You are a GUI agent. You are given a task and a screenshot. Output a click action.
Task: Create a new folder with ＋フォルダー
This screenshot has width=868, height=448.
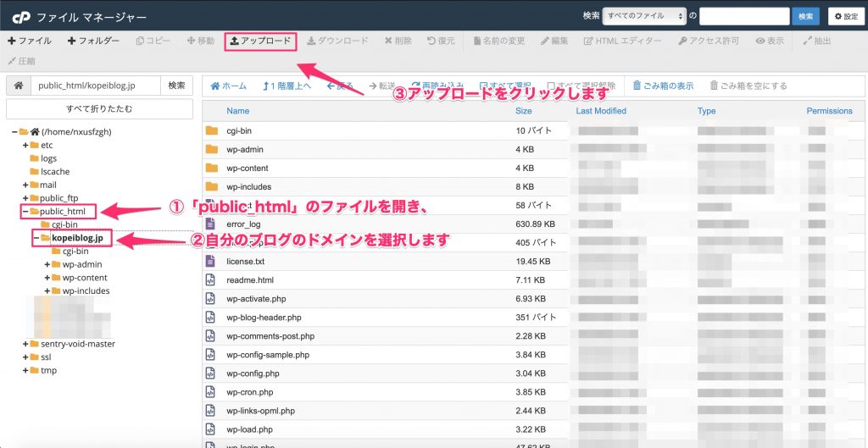[93, 41]
